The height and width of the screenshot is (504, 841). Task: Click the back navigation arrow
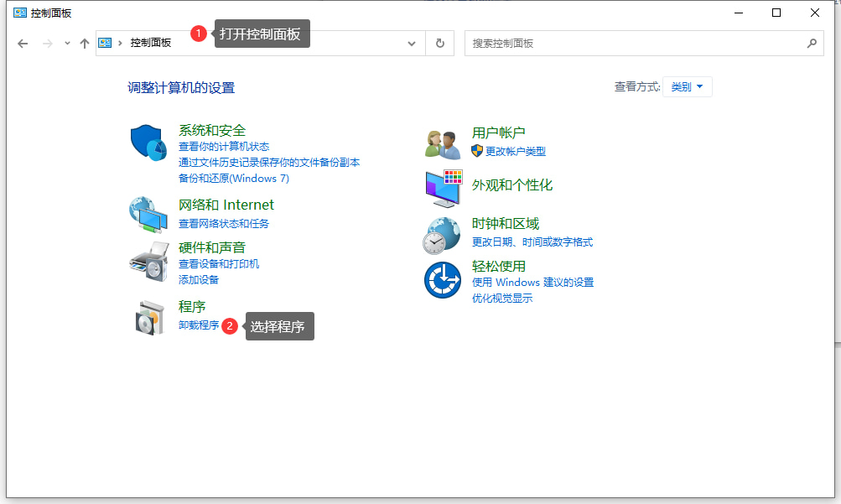pyautogui.click(x=23, y=43)
